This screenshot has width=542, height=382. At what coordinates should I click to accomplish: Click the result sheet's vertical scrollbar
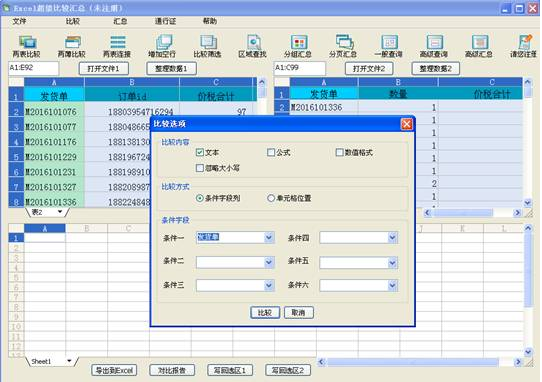coord(527,291)
